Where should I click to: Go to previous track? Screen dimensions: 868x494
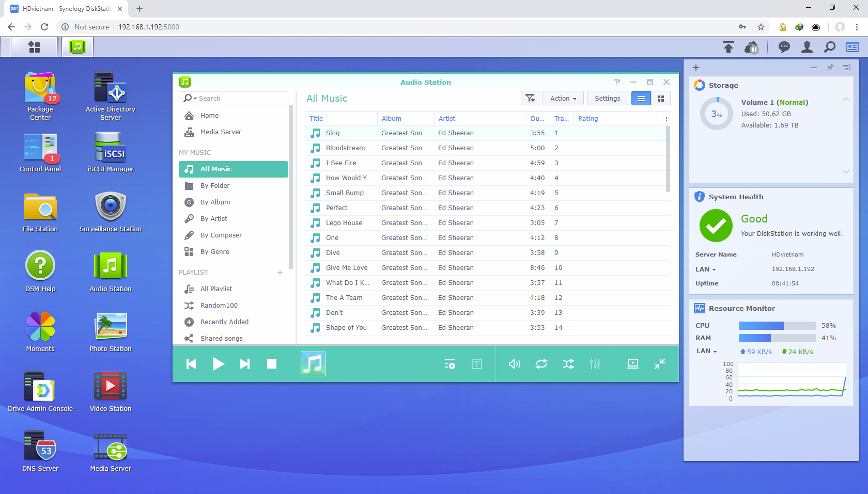point(191,364)
